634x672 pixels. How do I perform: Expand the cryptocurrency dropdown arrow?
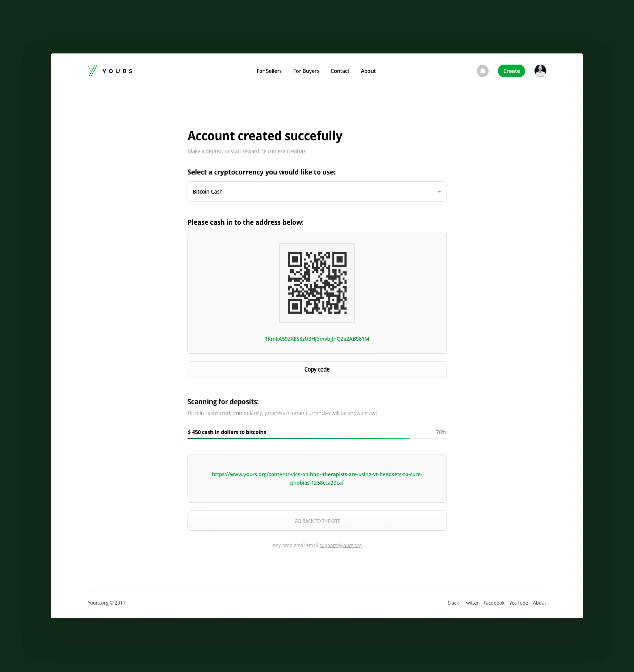coord(439,192)
